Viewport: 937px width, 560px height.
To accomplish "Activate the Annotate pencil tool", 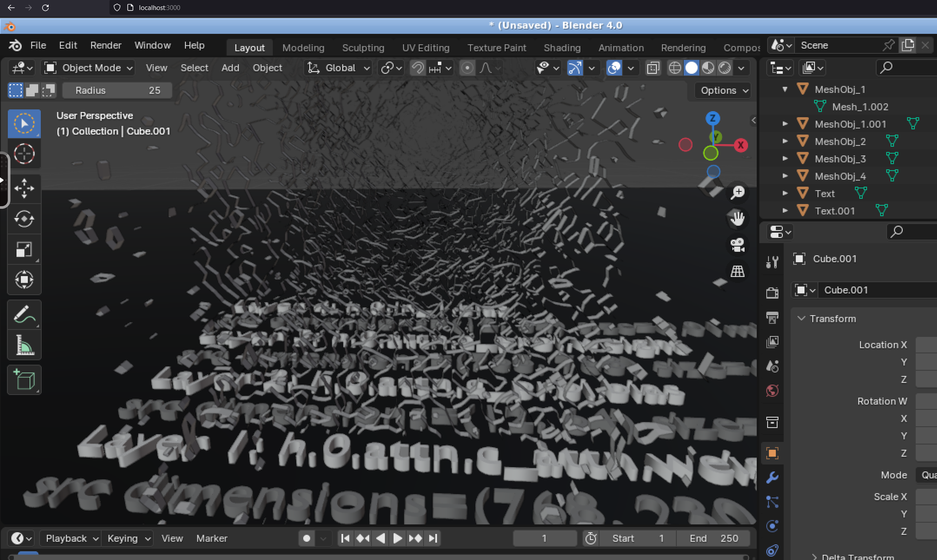I will coord(24,315).
